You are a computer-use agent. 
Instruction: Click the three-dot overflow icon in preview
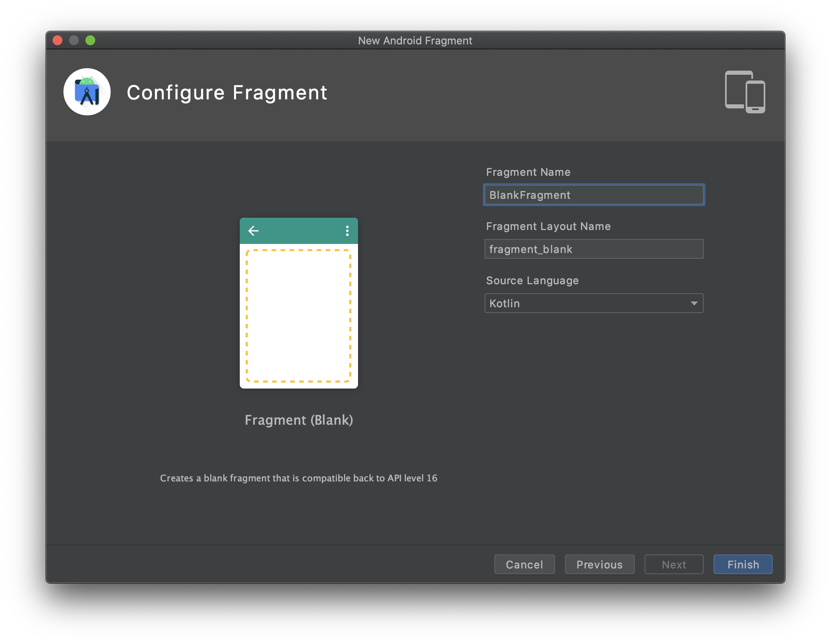point(347,231)
